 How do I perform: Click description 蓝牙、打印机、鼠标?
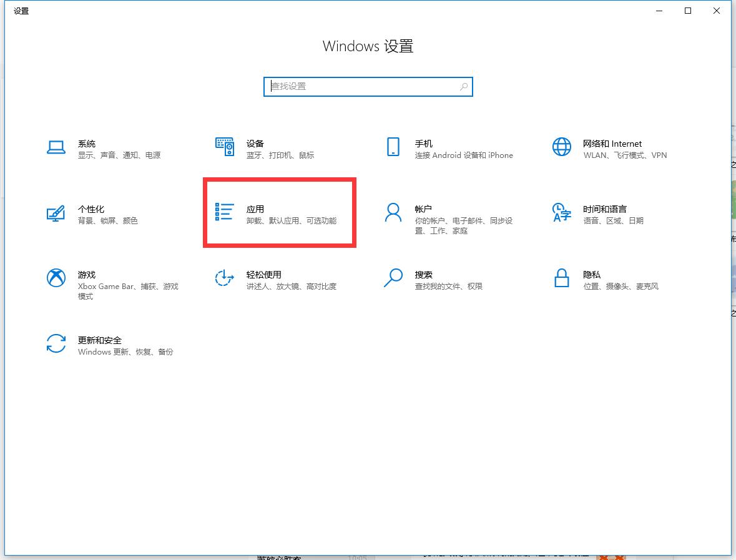pyautogui.click(x=280, y=155)
